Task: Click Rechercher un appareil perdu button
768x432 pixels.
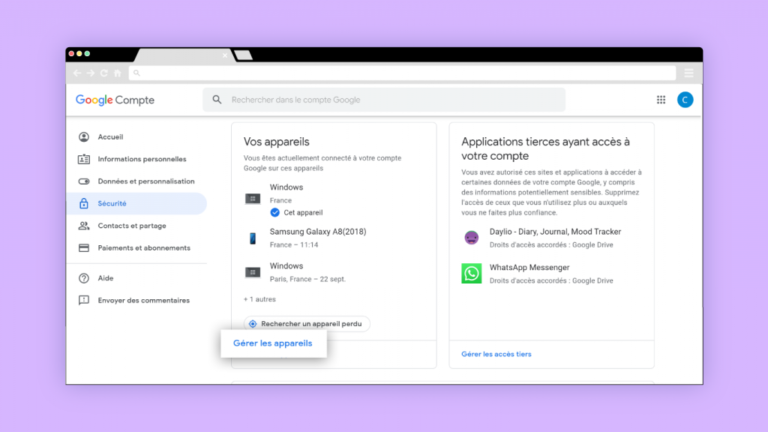Action: (307, 324)
